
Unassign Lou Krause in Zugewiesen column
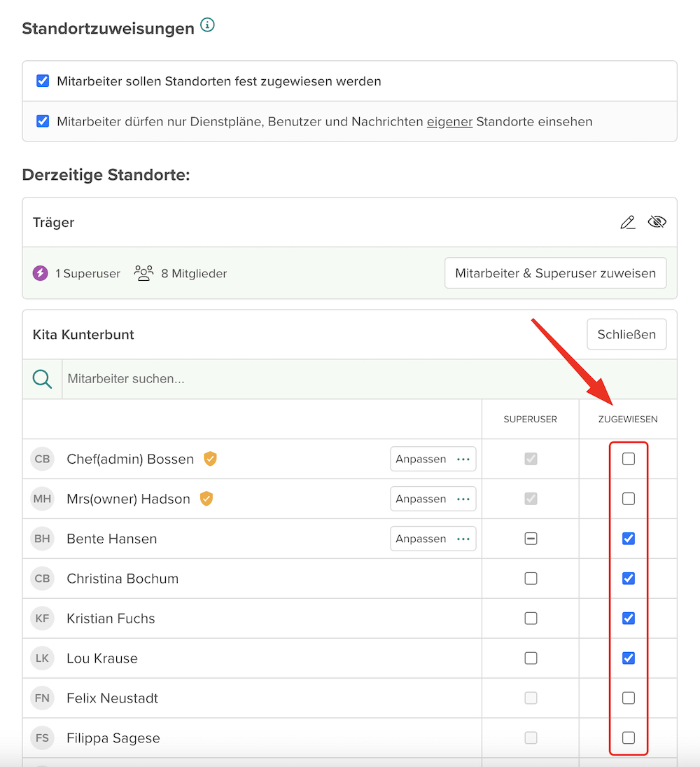click(629, 658)
